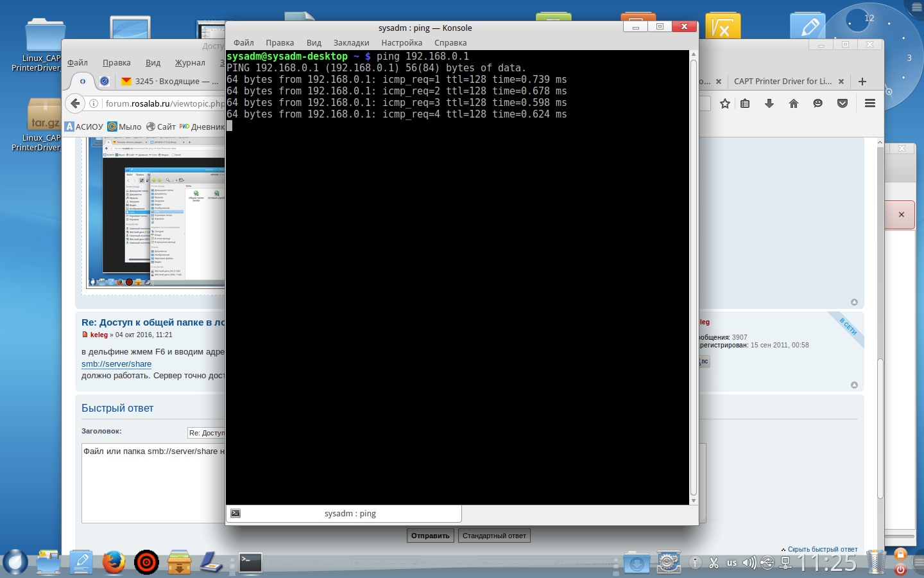Switch to Konsole via the panel terminal icon
This screenshot has width=924, height=578.
(250, 563)
